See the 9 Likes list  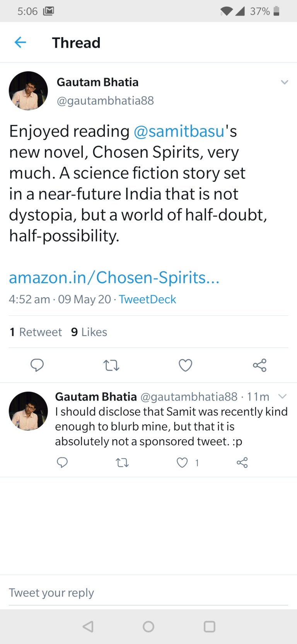89,332
